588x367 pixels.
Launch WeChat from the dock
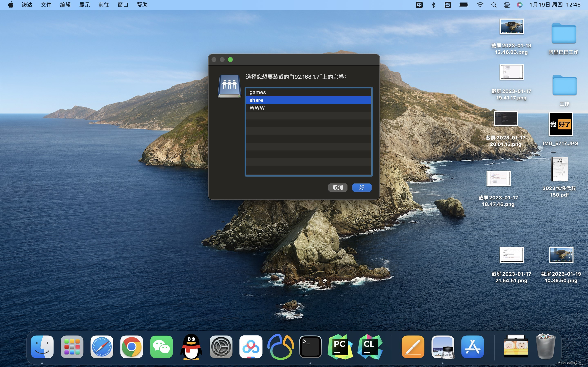click(161, 347)
